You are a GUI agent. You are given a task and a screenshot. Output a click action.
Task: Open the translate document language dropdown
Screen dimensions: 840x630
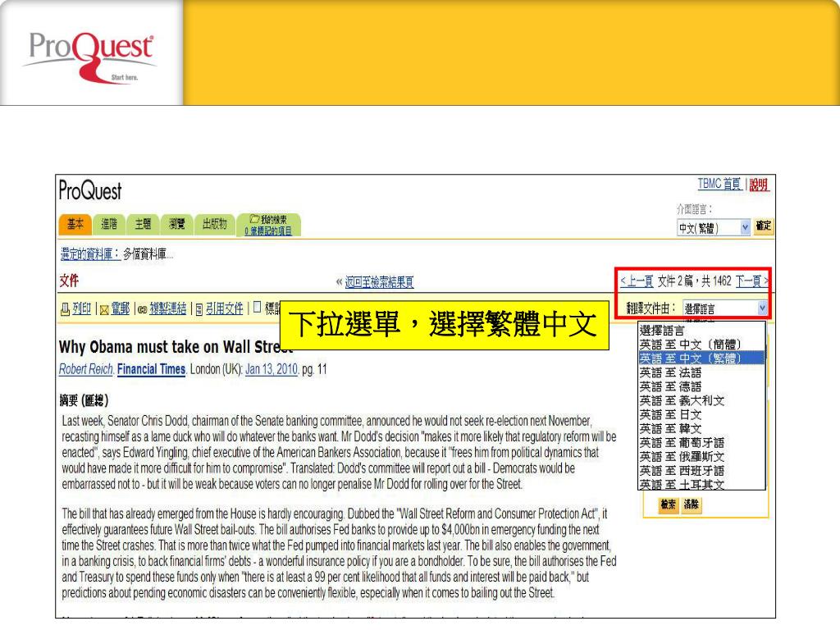click(725, 308)
